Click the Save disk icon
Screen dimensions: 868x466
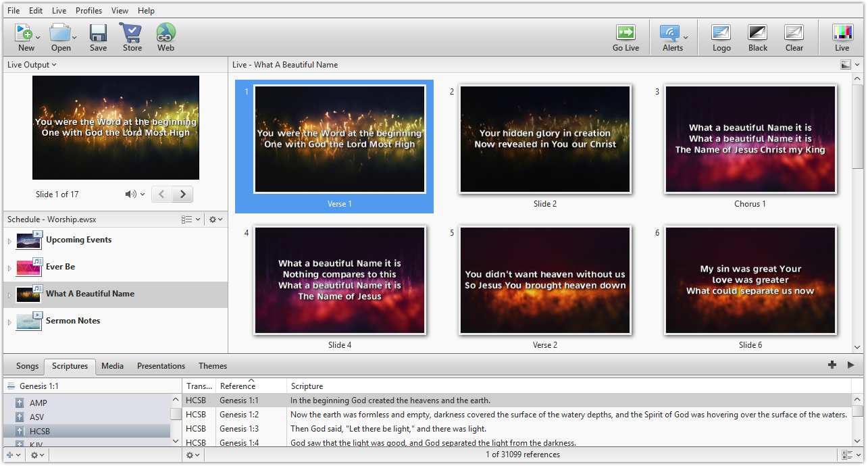tap(98, 32)
